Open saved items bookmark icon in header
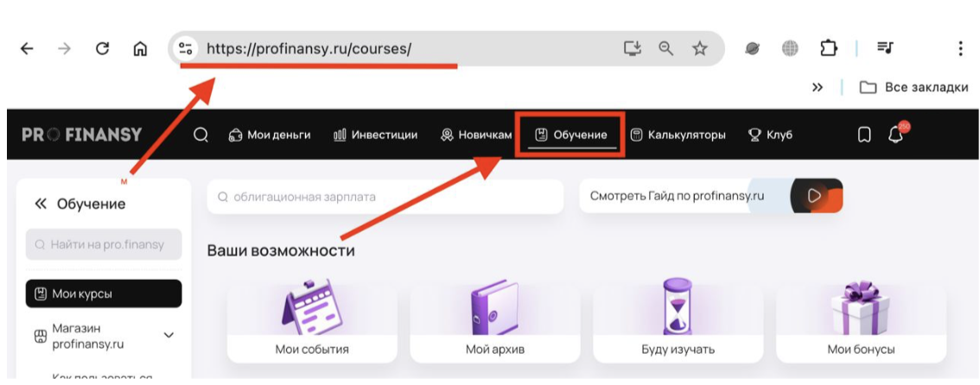 864,135
